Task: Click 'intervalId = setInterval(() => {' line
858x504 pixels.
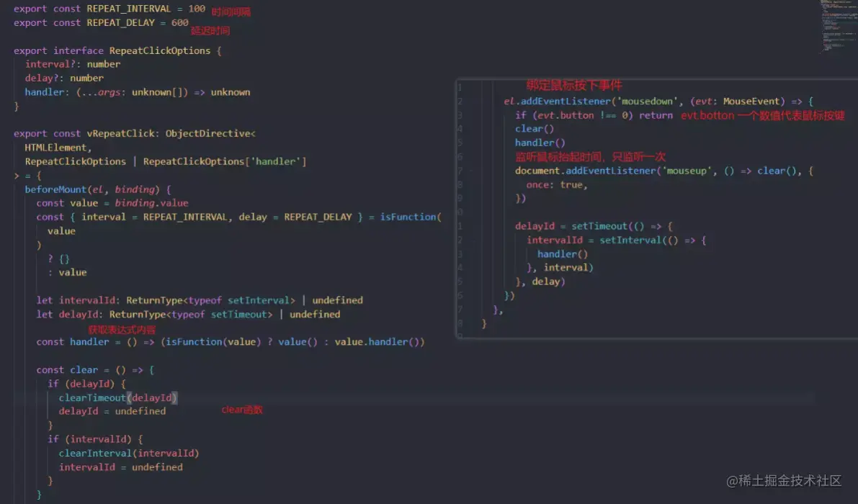Action: click(616, 240)
